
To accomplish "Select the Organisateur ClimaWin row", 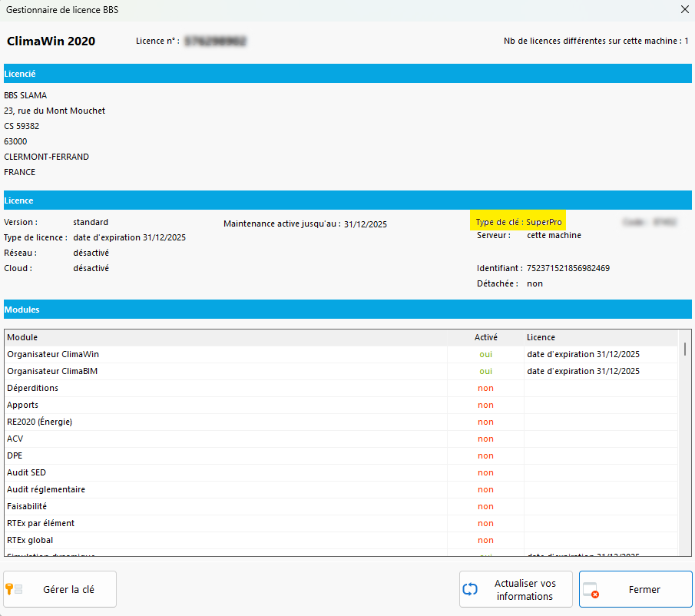I will [341, 354].
